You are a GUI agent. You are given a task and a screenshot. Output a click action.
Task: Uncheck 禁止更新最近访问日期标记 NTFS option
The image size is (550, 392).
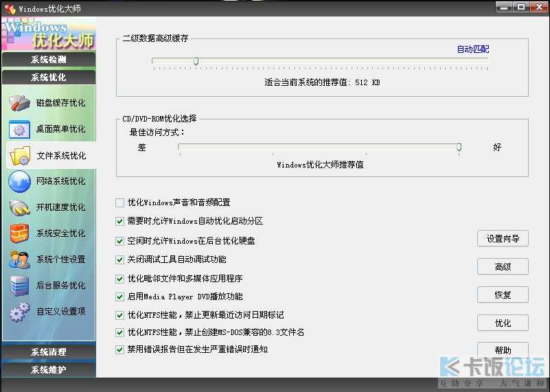click(x=119, y=315)
